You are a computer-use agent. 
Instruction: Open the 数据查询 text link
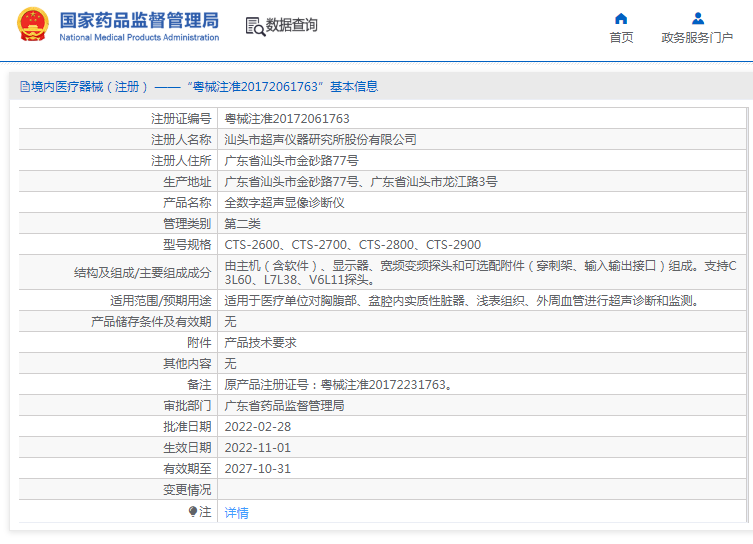point(292,26)
